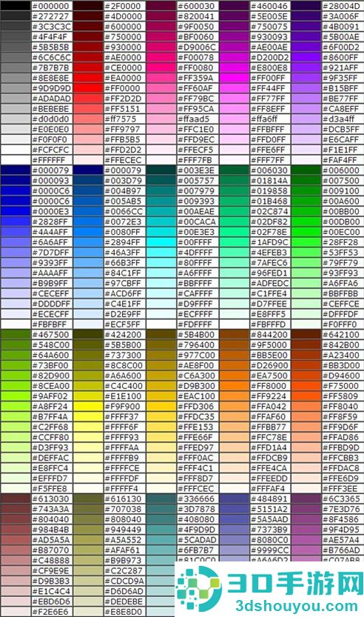Select the black swatch labeled #000000
The height and width of the screenshot is (617, 364).
click(16, 6)
